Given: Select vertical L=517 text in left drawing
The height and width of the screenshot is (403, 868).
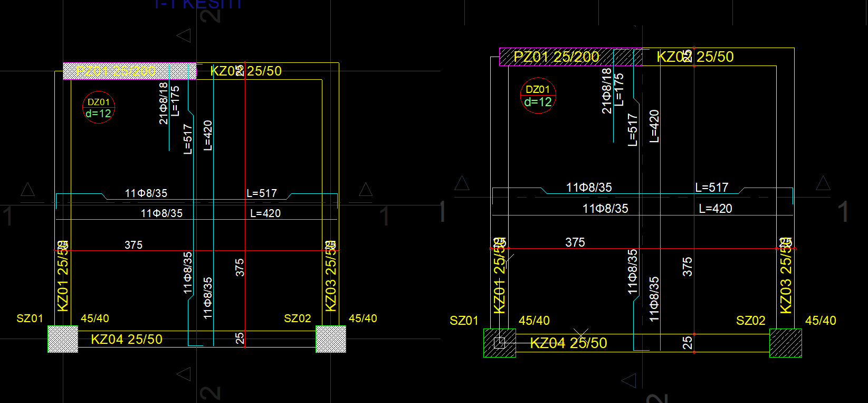Looking at the screenshot, I should [188, 139].
